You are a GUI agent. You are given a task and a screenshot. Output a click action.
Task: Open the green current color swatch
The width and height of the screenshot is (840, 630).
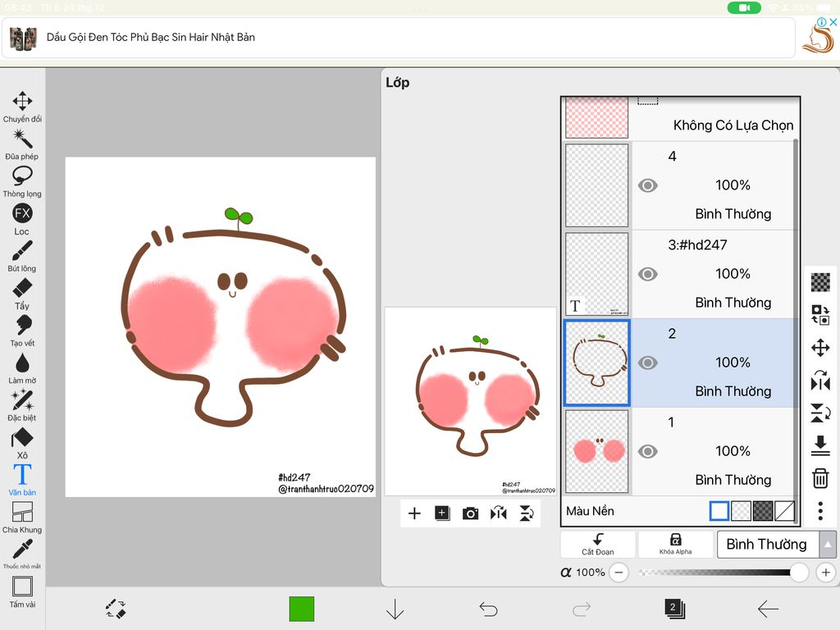pos(302,609)
